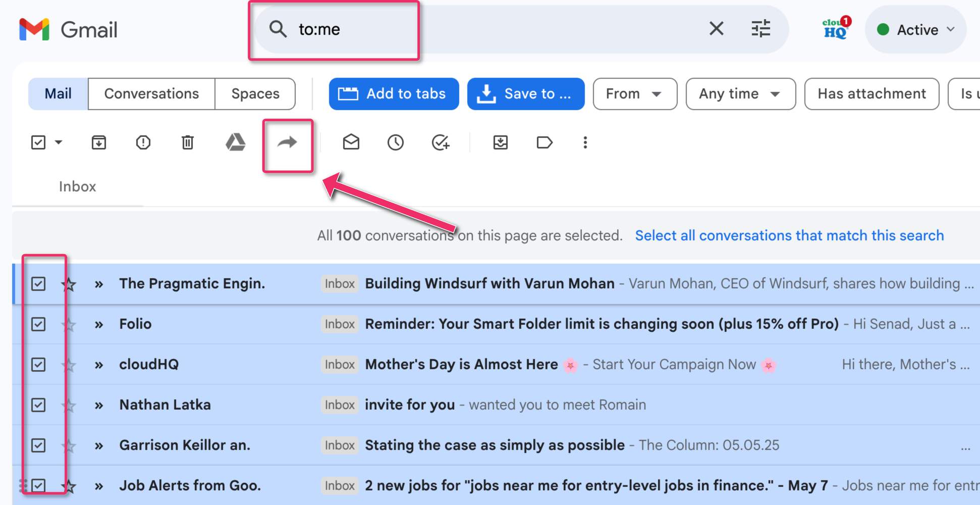Open the Active status dropdown
980x505 pixels.
click(x=915, y=29)
